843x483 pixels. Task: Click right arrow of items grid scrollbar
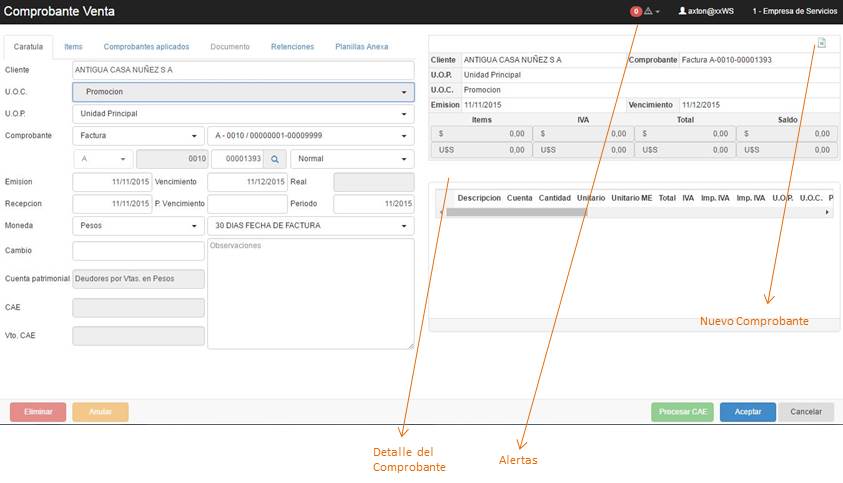click(827, 212)
